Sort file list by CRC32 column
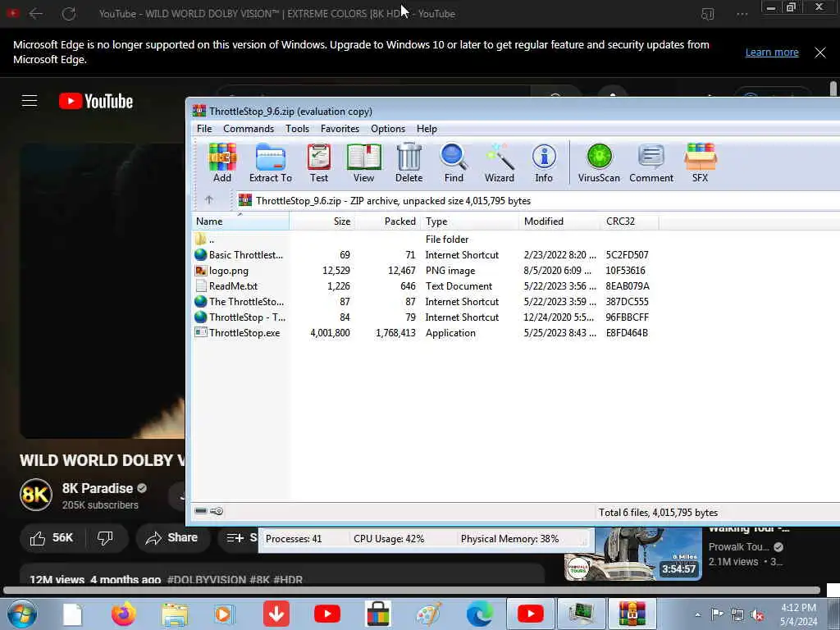The width and height of the screenshot is (840, 630). coord(630,221)
